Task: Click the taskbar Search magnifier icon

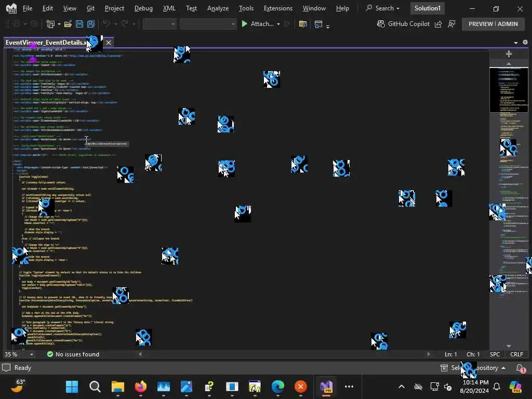Action: [95, 387]
